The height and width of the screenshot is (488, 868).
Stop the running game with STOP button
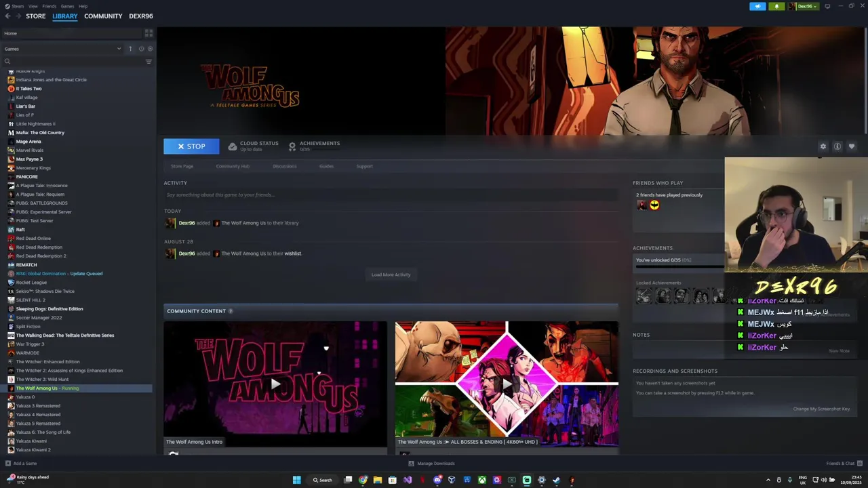pyautogui.click(x=191, y=146)
